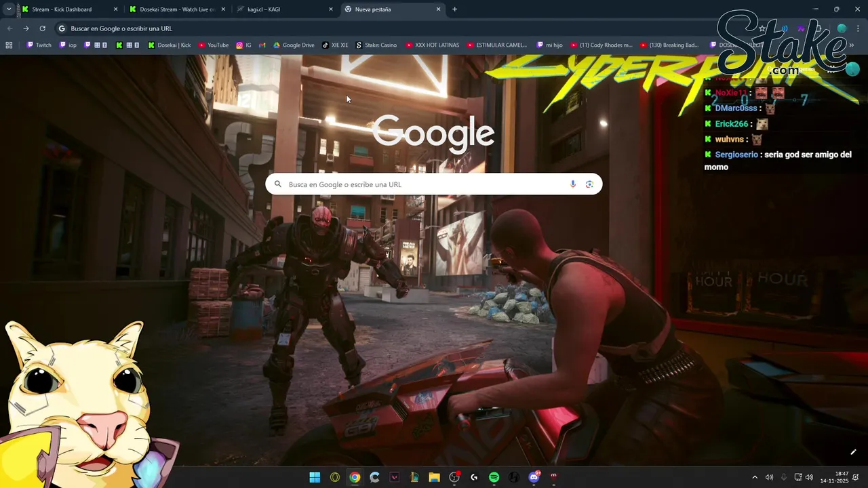Click the tray microphone status icon

(x=784, y=477)
